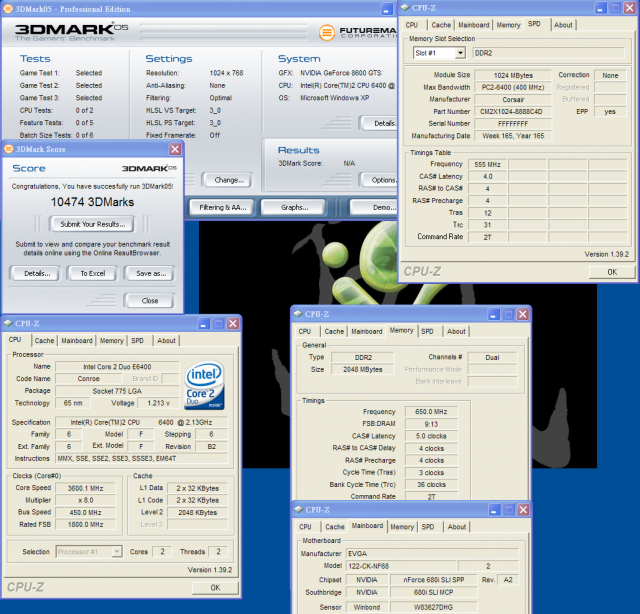Click the nForce 680i SLI SPP chipset value
This screenshot has width=640, height=614.
pos(433,580)
